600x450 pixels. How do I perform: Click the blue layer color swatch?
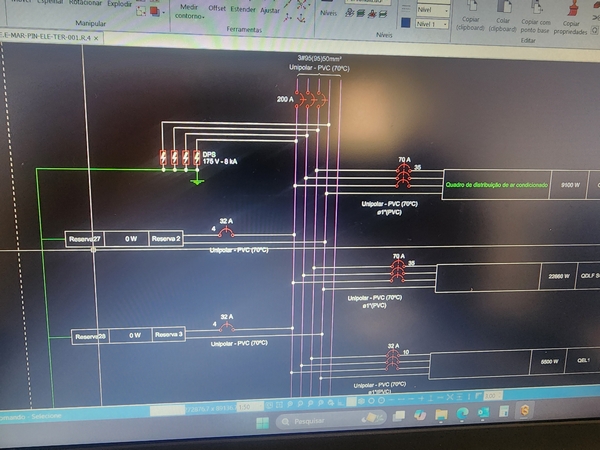pos(406,22)
